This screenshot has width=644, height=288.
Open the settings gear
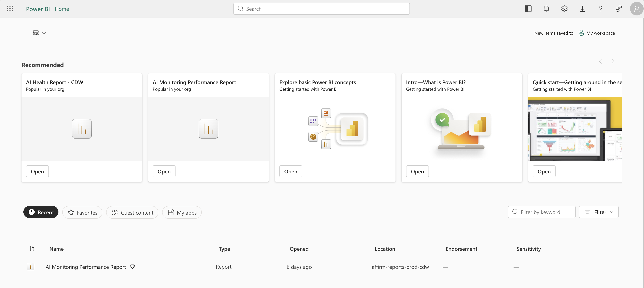pyautogui.click(x=564, y=9)
